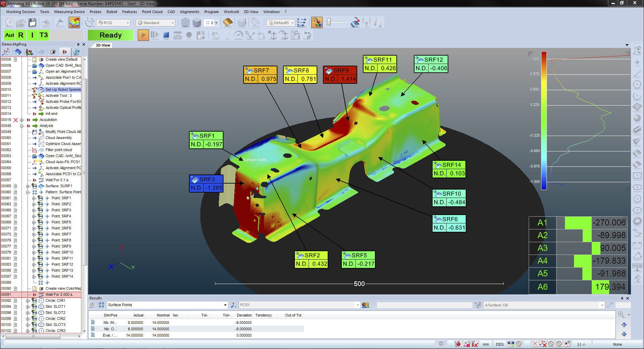Open the PCS1 coordinate system dropdown
Viewport: 644px width, 349px height.
(x=127, y=22)
